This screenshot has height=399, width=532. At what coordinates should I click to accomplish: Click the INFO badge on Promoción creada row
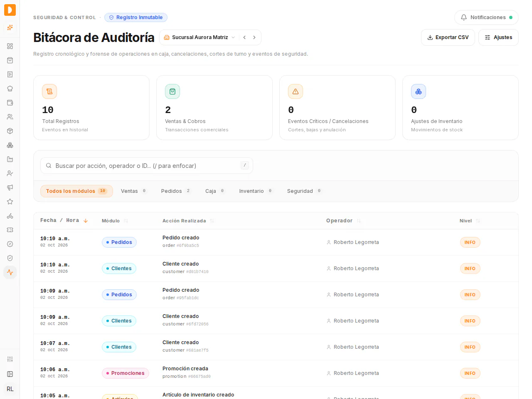click(x=470, y=373)
